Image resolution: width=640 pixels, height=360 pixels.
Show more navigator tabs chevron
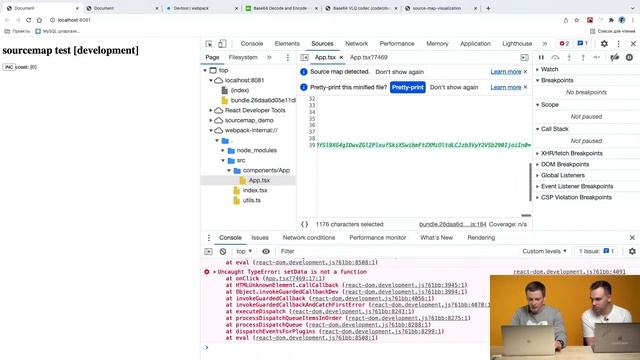[x=269, y=58]
